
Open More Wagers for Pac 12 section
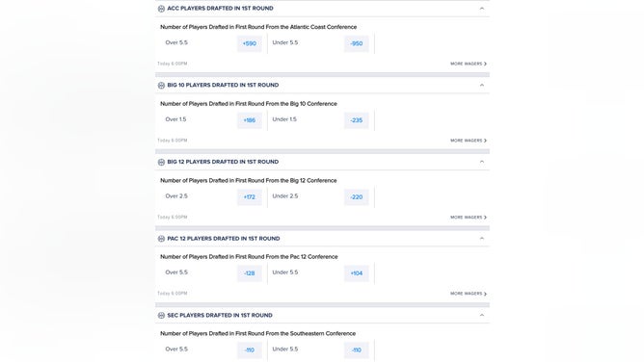coord(469,294)
